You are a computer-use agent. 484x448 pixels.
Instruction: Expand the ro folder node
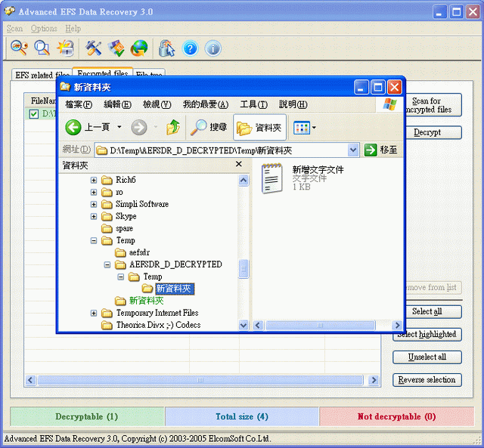[x=94, y=192]
